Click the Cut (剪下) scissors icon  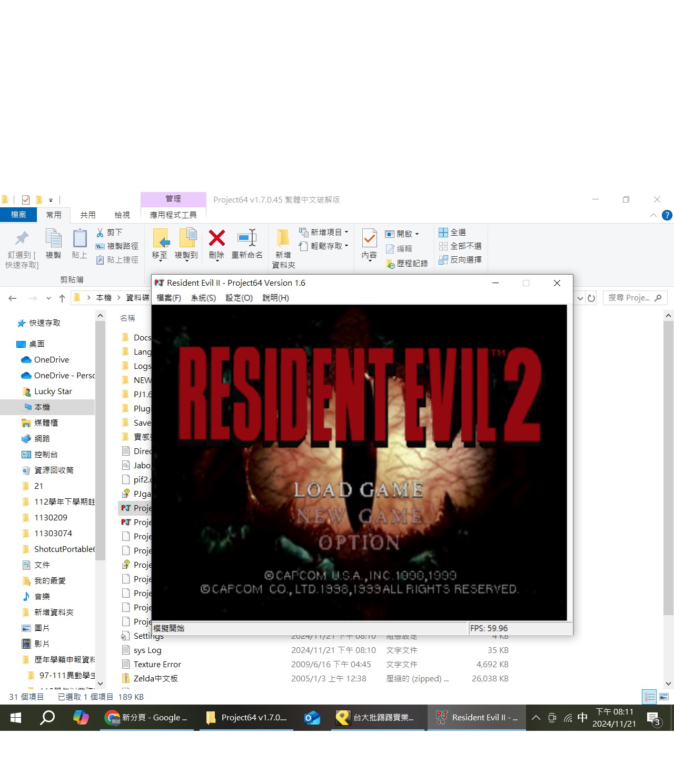click(x=100, y=232)
